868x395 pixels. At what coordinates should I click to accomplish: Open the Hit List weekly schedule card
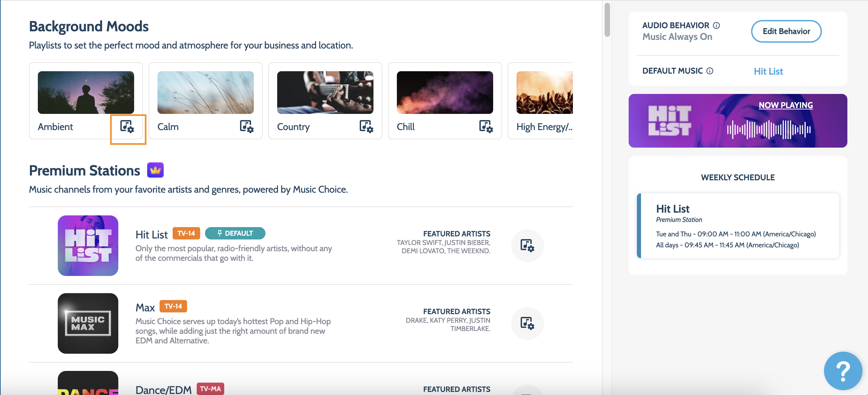738,226
